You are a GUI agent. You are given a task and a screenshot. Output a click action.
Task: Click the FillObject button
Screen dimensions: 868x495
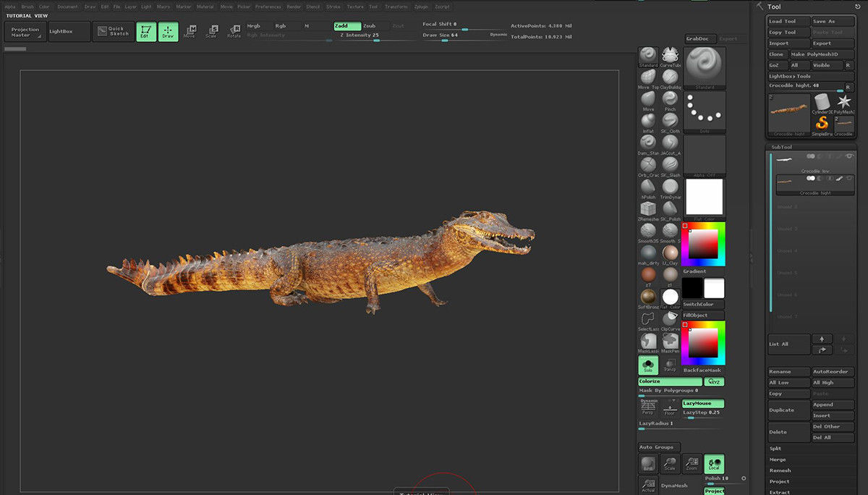click(x=705, y=316)
